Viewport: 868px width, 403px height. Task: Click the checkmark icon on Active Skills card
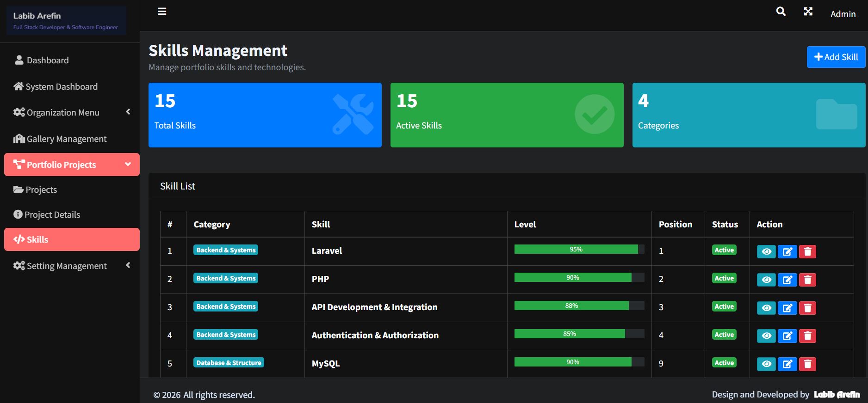[x=595, y=114]
